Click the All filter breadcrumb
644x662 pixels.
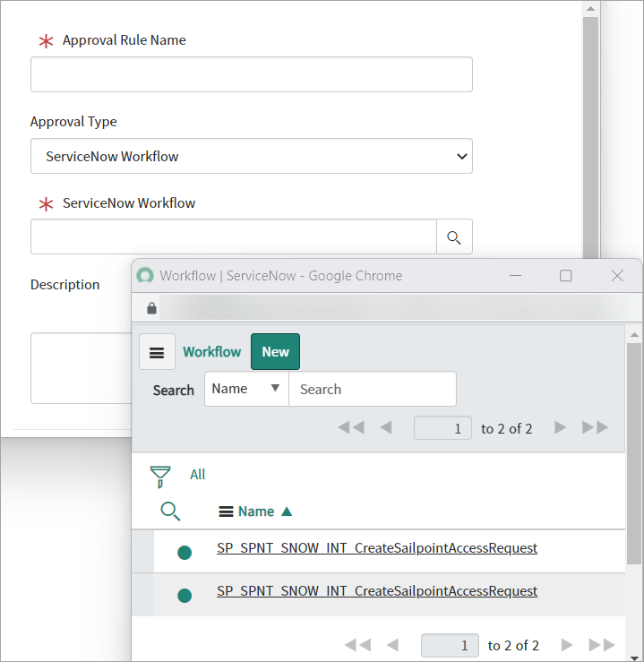pos(198,475)
